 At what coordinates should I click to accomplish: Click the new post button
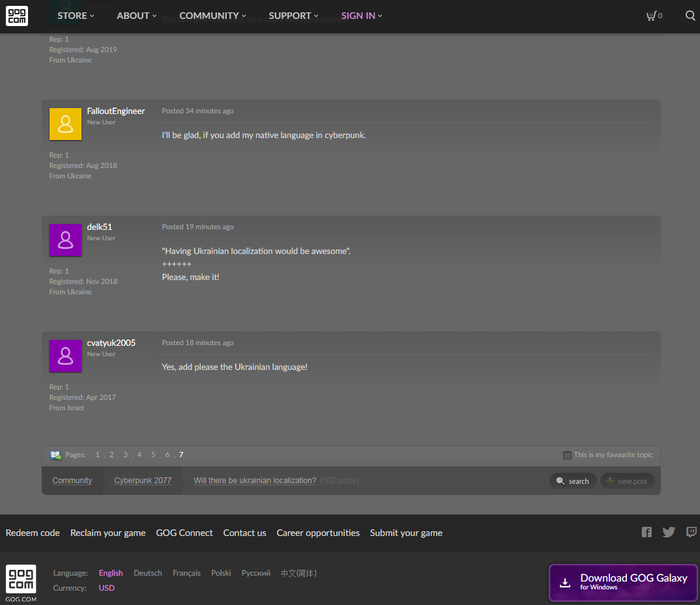(x=627, y=481)
